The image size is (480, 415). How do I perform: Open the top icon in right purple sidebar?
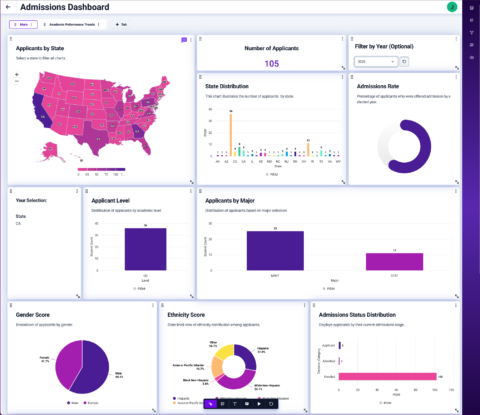(471, 8)
